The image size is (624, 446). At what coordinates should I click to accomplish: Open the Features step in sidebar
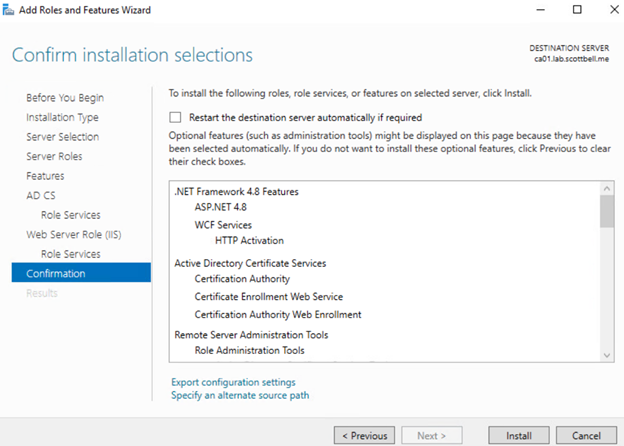tap(45, 176)
